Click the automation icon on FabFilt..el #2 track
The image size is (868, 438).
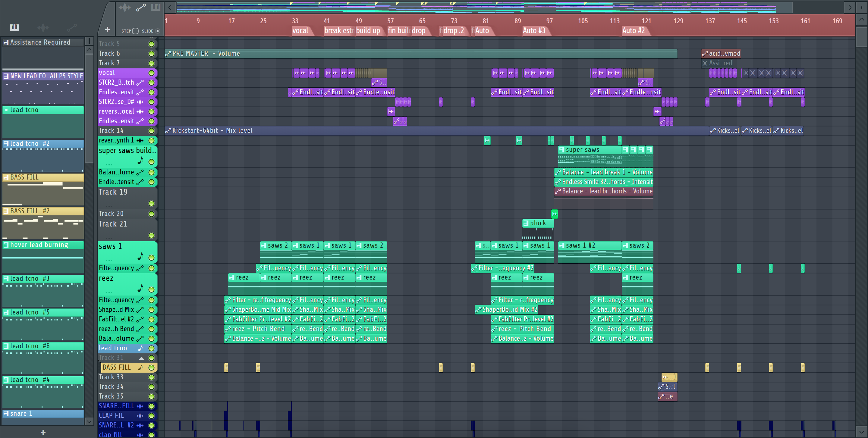coord(140,319)
